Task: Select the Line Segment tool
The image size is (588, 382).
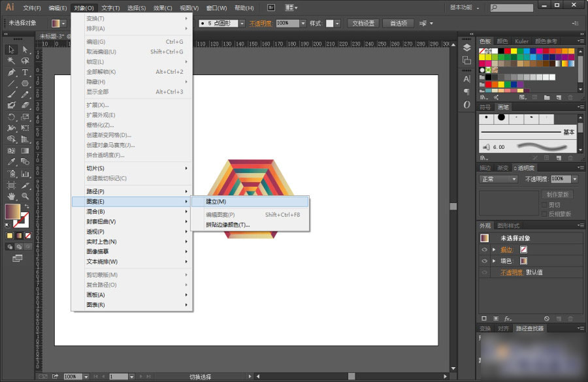Action: tap(11, 83)
